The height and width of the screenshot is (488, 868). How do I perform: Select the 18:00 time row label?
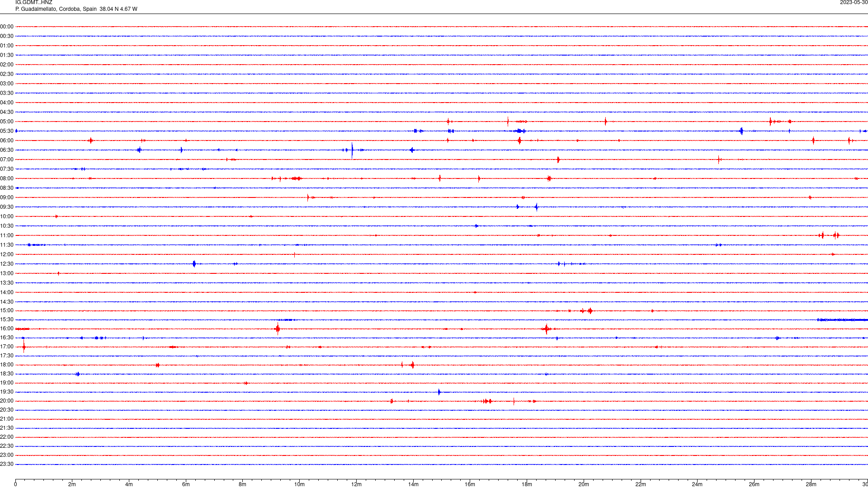7,365
